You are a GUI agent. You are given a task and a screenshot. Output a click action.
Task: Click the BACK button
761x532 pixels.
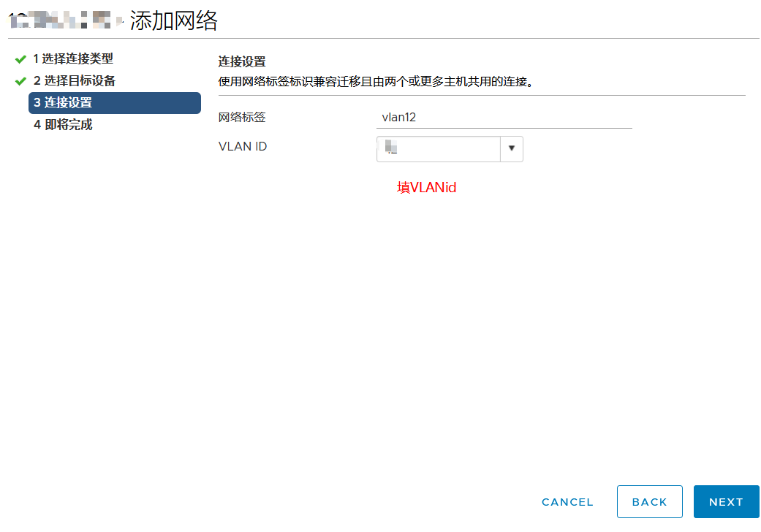tap(649, 501)
